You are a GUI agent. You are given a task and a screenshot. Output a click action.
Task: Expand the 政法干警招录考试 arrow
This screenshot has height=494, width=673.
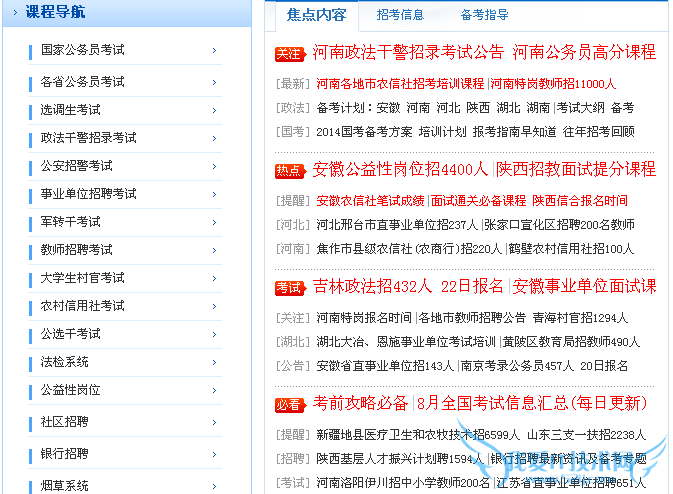tap(214, 139)
